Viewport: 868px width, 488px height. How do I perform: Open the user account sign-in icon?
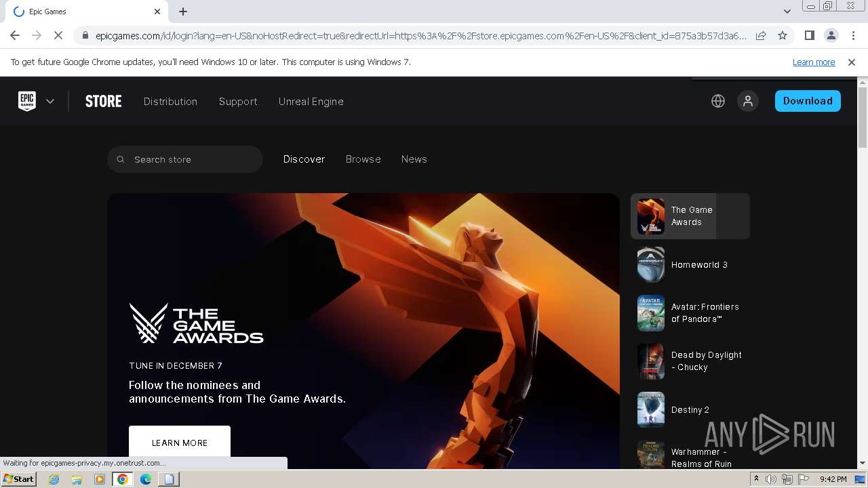(x=748, y=101)
